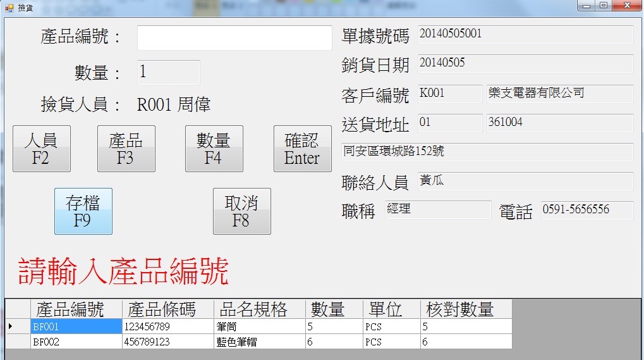This screenshot has height=360, width=644.
Task: Click the 品名規格 column header
Action: (259, 309)
